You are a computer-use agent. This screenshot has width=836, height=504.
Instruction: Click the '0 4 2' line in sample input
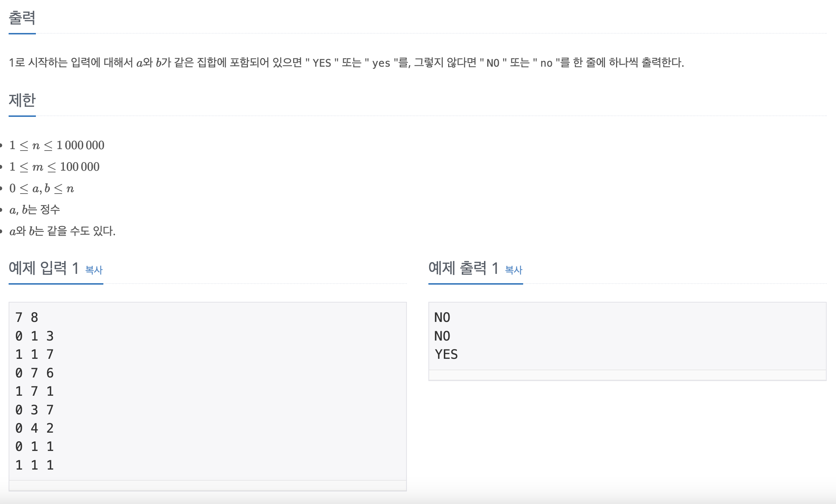(34, 428)
